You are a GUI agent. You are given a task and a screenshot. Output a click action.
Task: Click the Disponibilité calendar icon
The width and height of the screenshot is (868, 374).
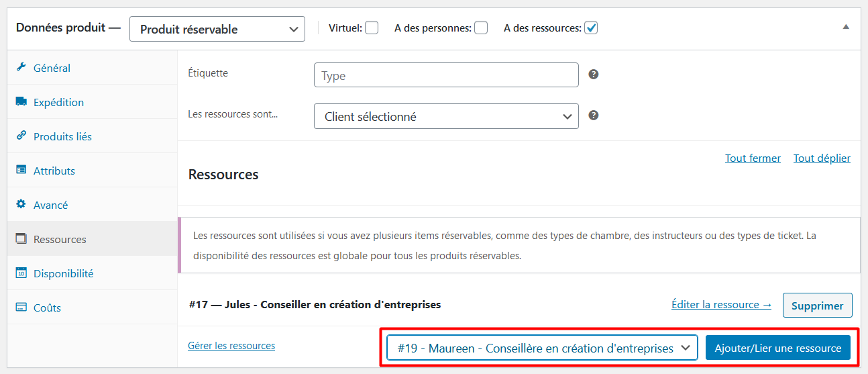click(x=21, y=273)
